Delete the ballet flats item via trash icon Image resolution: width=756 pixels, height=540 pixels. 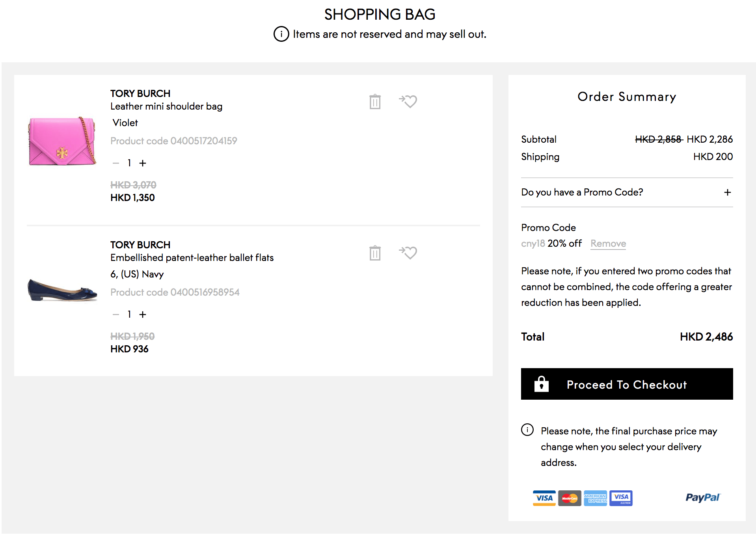coord(375,253)
